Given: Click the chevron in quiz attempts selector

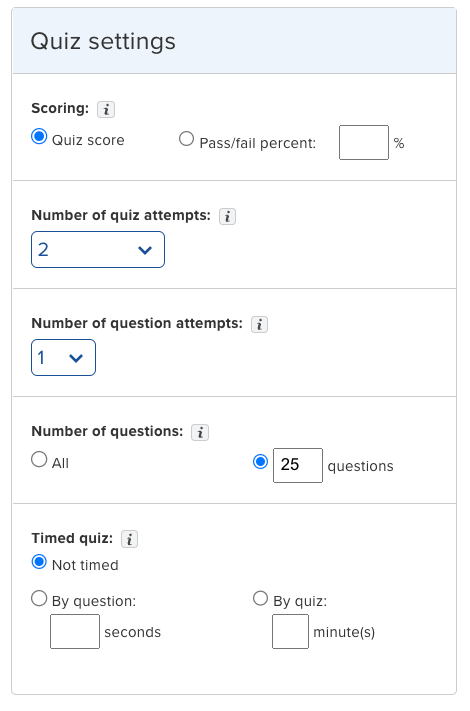Looking at the screenshot, I should coord(145,250).
